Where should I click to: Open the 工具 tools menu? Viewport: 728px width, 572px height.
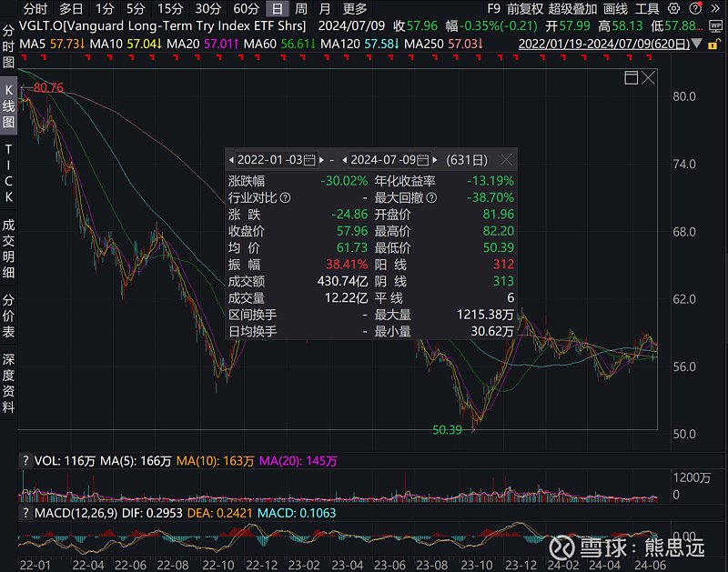click(x=647, y=8)
